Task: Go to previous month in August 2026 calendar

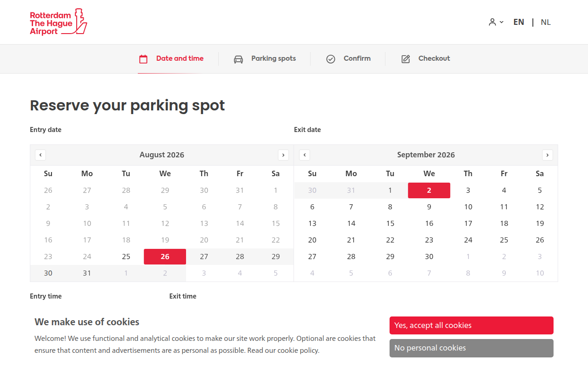Action: click(40, 155)
